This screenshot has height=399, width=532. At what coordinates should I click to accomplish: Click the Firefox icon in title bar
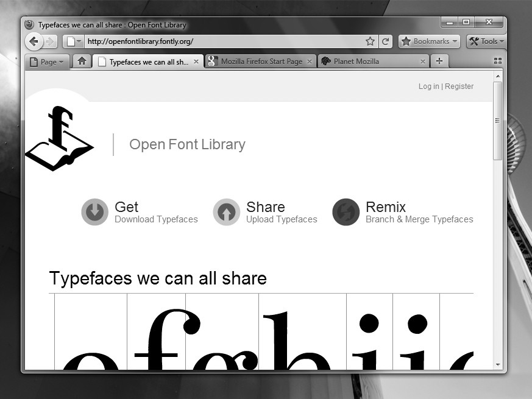click(x=29, y=24)
